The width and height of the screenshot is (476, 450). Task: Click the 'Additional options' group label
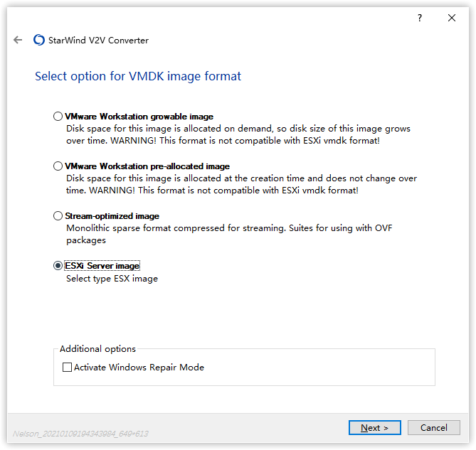[97, 349]
